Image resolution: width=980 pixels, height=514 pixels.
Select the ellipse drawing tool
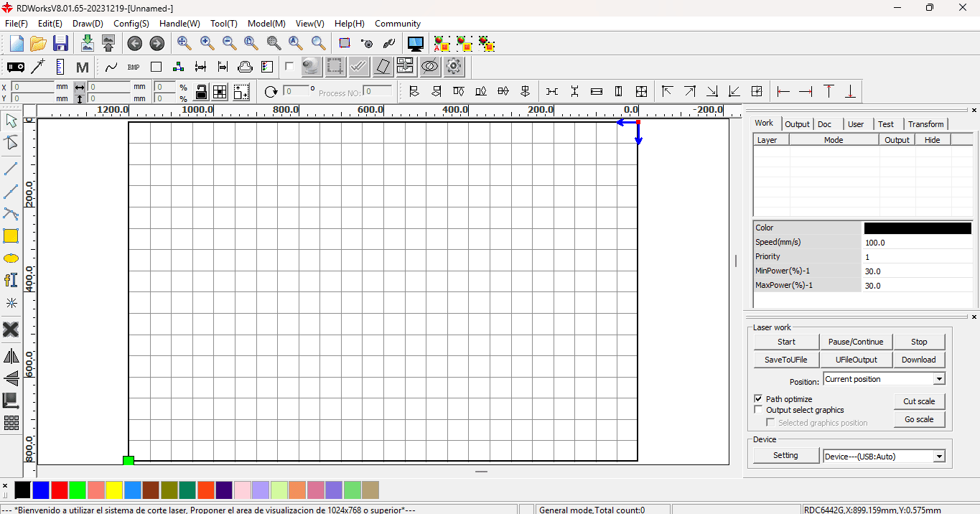pyautogui.click(x=11, y=258)
